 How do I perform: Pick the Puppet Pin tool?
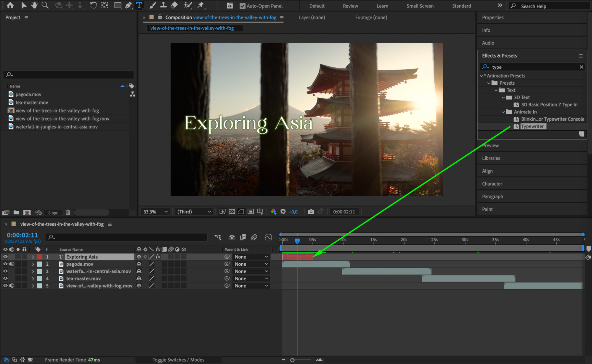[x=201, y=5]
